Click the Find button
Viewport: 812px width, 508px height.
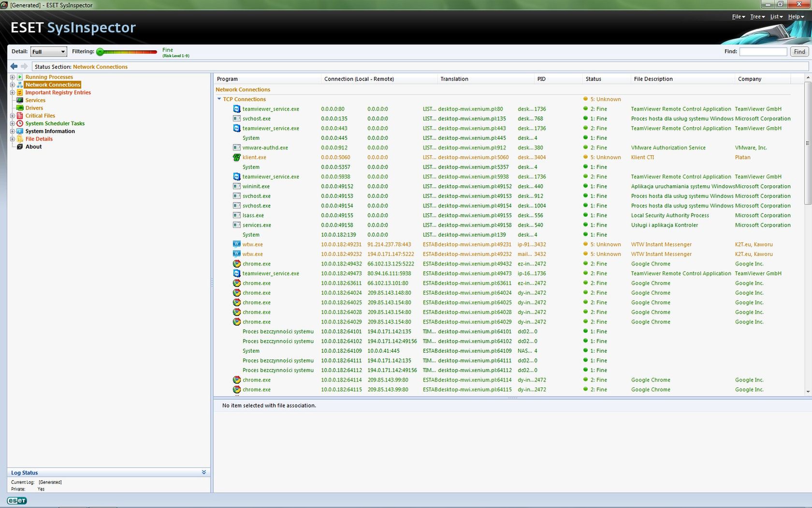pyautogui.click(x=799, y=51)
